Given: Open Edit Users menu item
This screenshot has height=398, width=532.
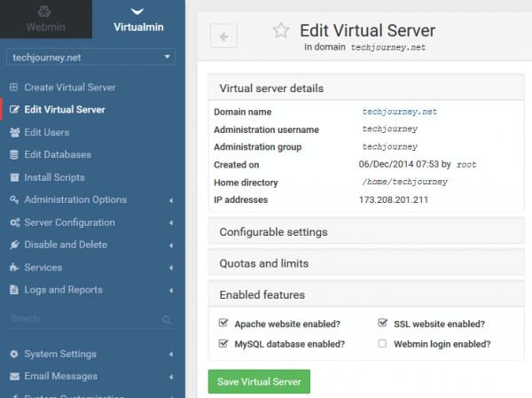Looking at the screenshot, I should point(47,132).
